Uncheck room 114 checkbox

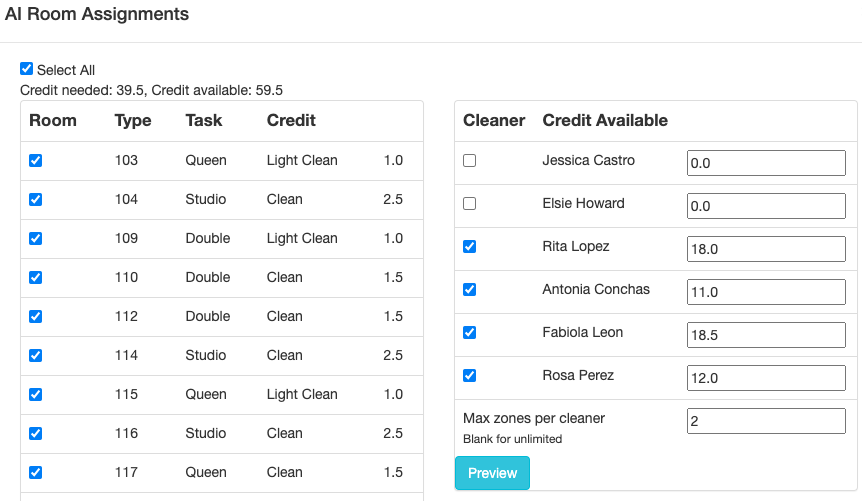[36, 356]
